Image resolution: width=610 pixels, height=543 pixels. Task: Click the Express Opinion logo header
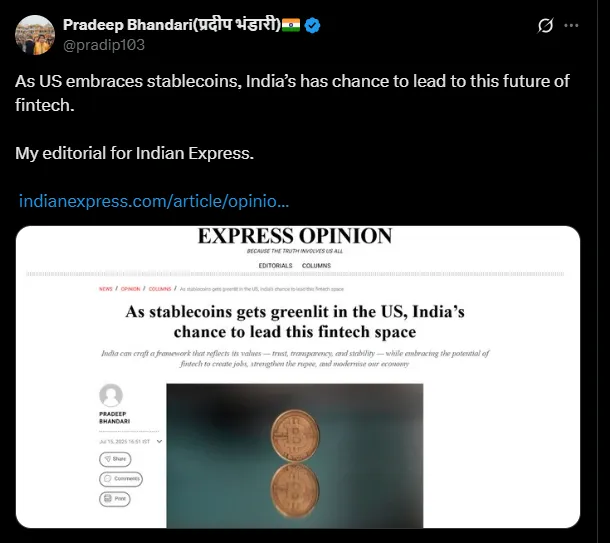tap(295, 237)
